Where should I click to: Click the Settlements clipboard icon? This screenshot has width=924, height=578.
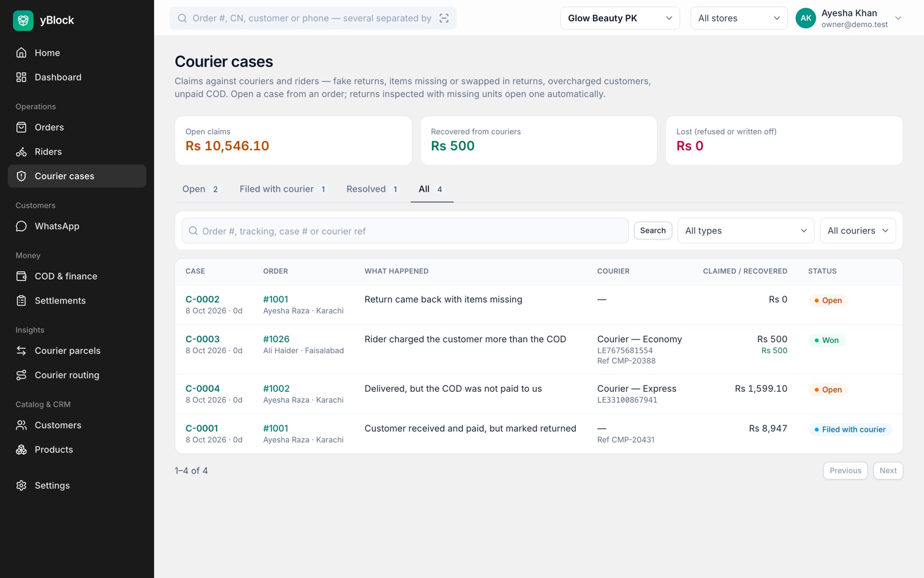pyautogui.click(x=21, y=301)
